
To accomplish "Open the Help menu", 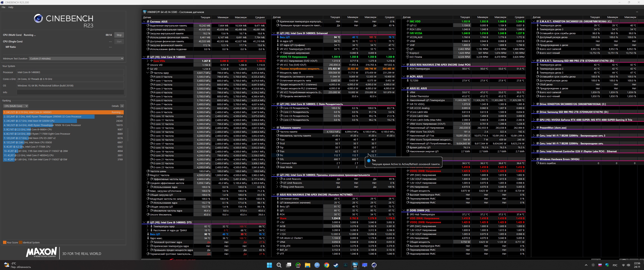I will coord(11,7).
